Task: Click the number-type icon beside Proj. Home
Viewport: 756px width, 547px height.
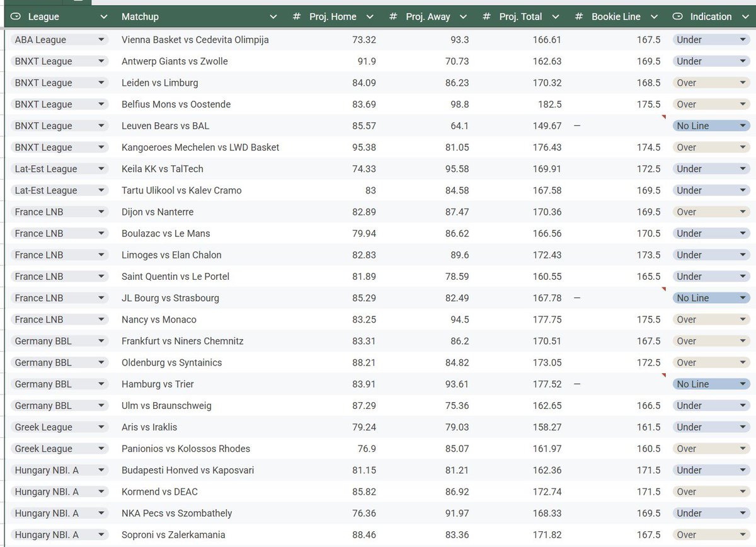Action: point(297,16)
